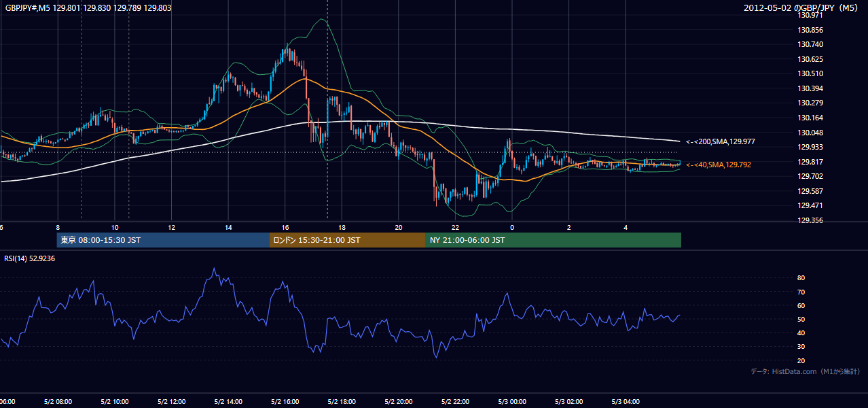Click the Tokyo session bar 東京 08:00-15:30 JST
This screenshot has width=868, height=408.
point(163,240)
